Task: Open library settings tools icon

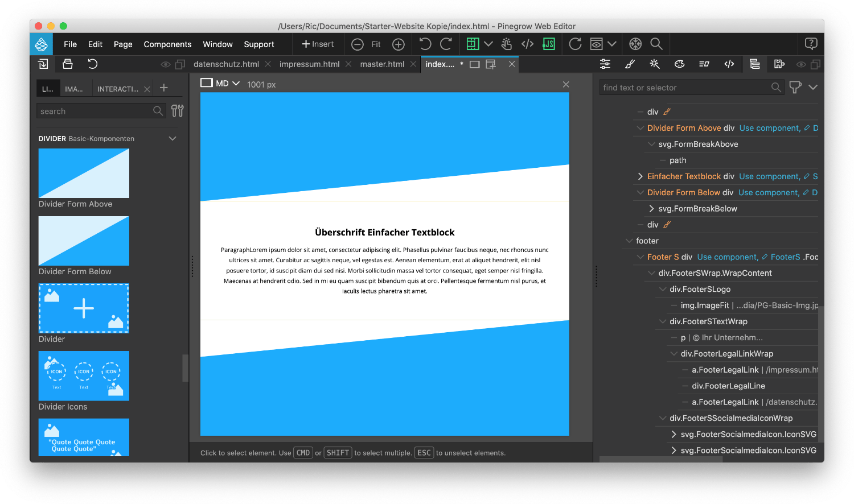Action: pos(178,111)
